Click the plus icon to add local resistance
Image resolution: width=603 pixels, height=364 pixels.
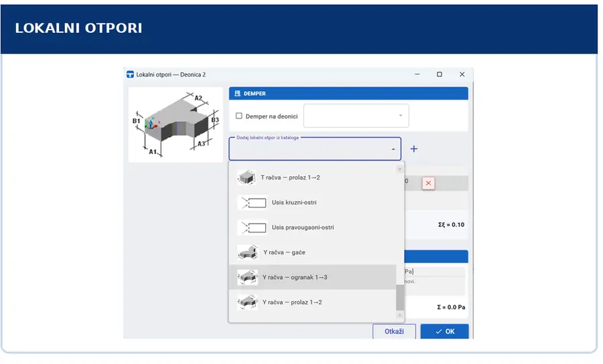[x=414, y=149]
